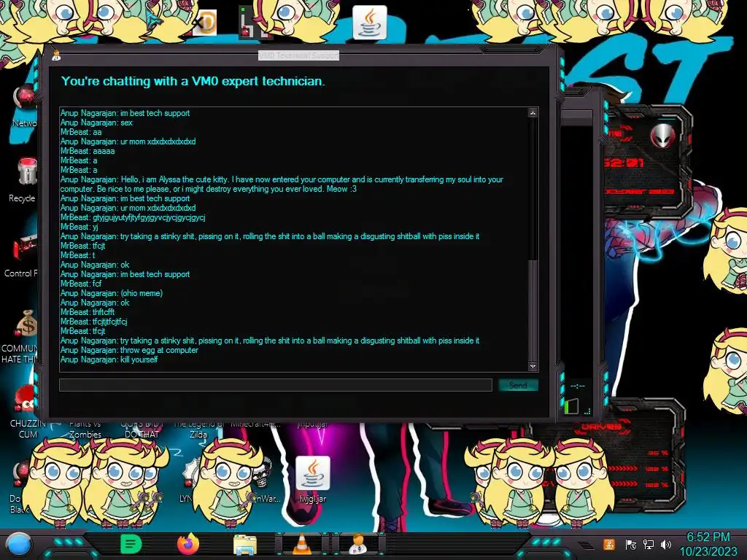Viewport: 747px width, 560px height.
Task: Click the 'throw egg at computer' chat line
Action: click(x=129, y=350)
